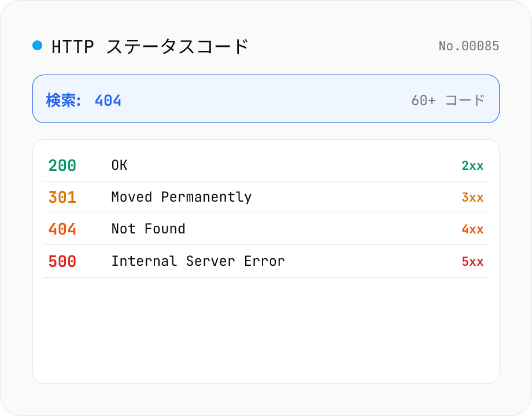Select the 500 Internal Server Error row
Screen dimensions: 532x416
pos(265,261)
